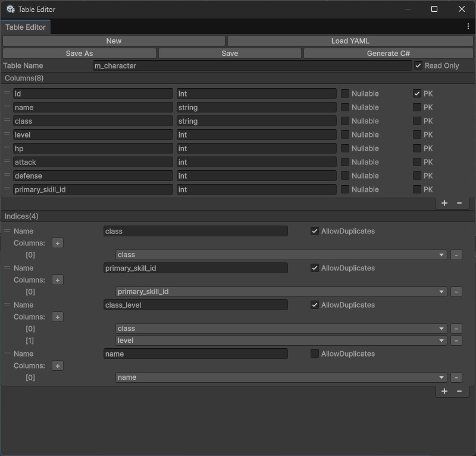Edit the primary_skill_id index name field
The height and width of the screenshot is (456, 476).
click(x=196, y=268)
